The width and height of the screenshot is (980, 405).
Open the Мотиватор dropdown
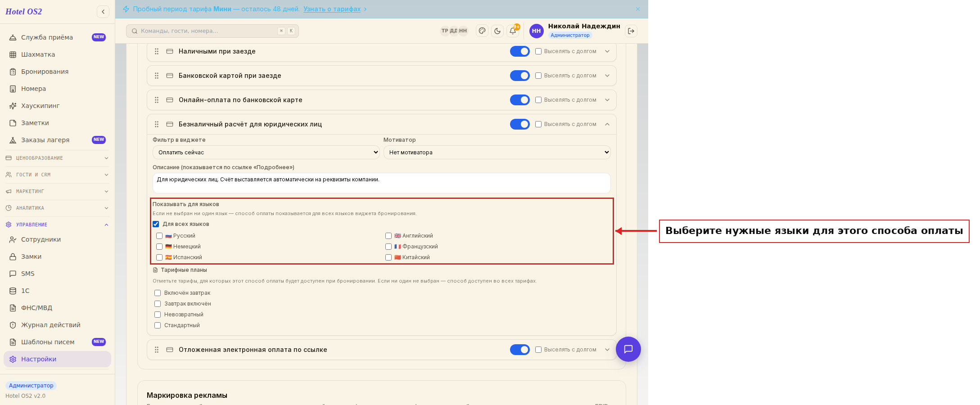497,153
